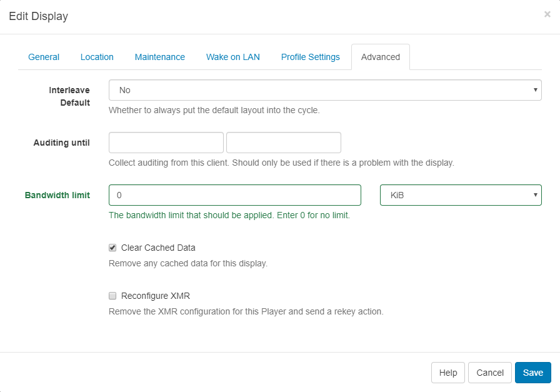Cancel the display edit
The height and width of the screenshot is (392, 560).
pyautogui.click(x=490, y=373)
